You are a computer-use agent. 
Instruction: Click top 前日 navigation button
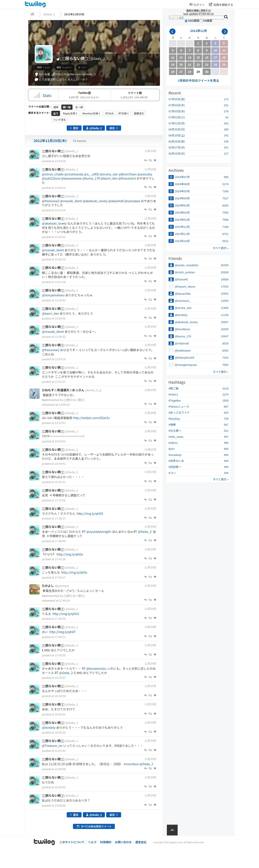point(114,128)
